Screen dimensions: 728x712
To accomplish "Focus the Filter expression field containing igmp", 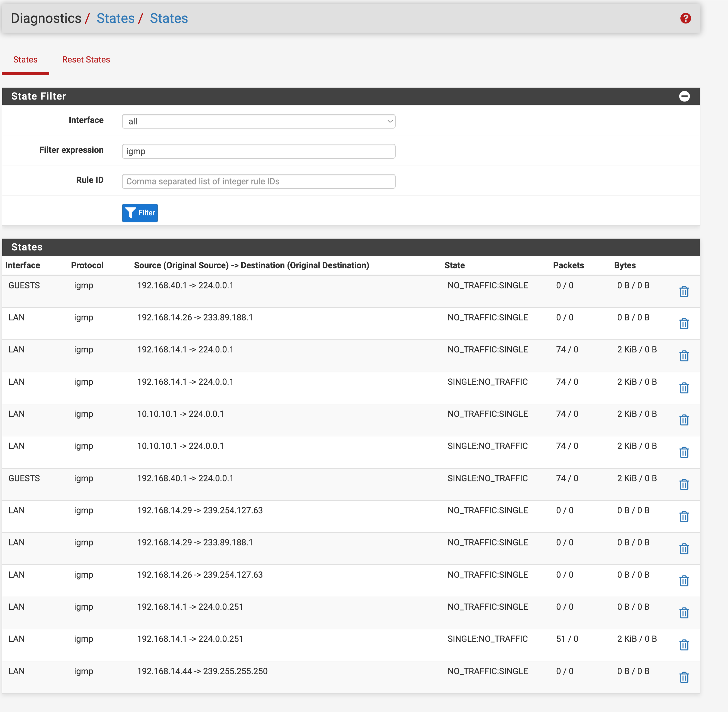I will point(258,151).
